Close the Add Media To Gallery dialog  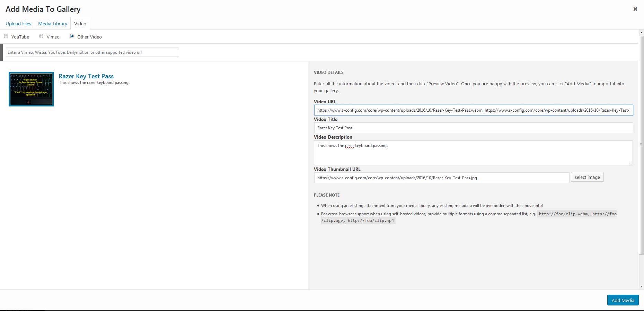(635, 9)
